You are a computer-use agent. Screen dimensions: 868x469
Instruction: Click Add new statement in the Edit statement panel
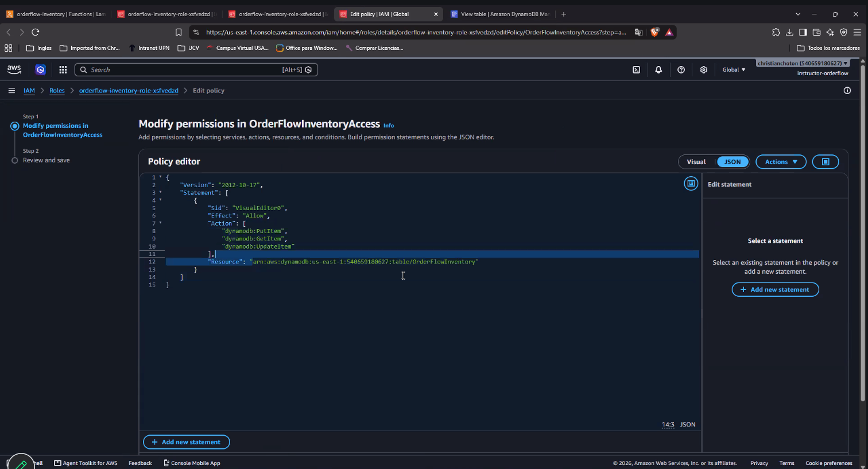point(775,290)
